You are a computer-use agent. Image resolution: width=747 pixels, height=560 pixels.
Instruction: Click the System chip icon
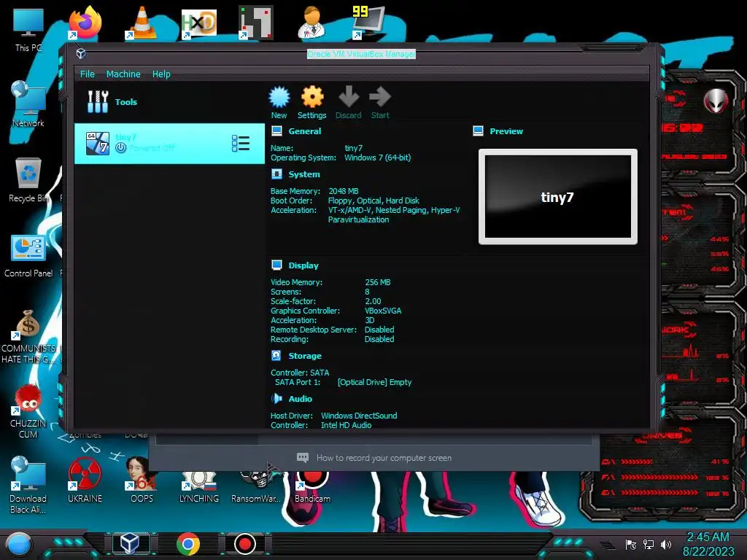(x=276, y=174)
